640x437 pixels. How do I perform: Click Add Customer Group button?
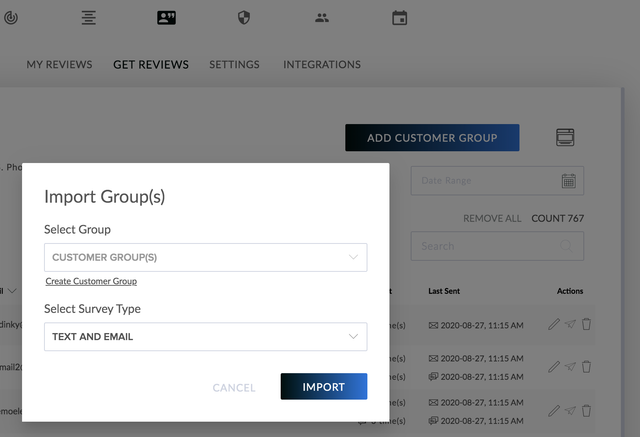tap(432, 138)
